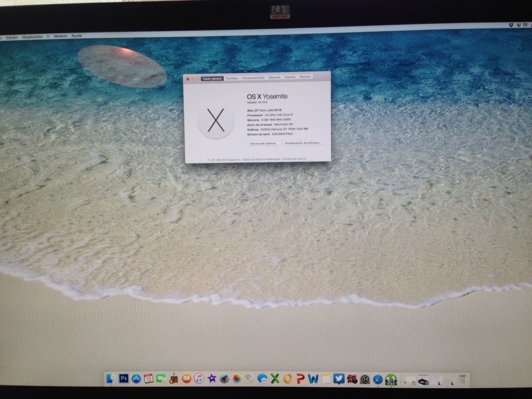532x399 pixels.
Task: Open the Calendar dock icon
Action: tap(148, 378)
